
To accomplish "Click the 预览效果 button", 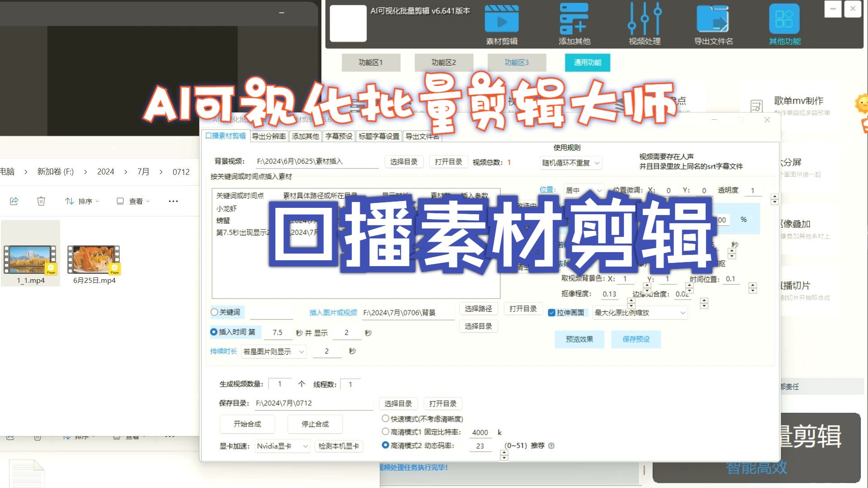I will coord(580,339).
